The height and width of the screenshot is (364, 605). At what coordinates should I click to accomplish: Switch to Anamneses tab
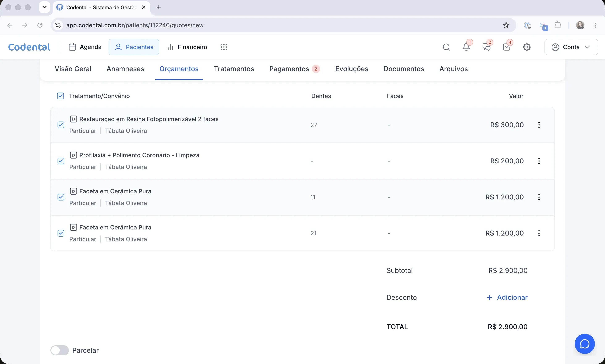pyautogui.click(x=125, y=69)
